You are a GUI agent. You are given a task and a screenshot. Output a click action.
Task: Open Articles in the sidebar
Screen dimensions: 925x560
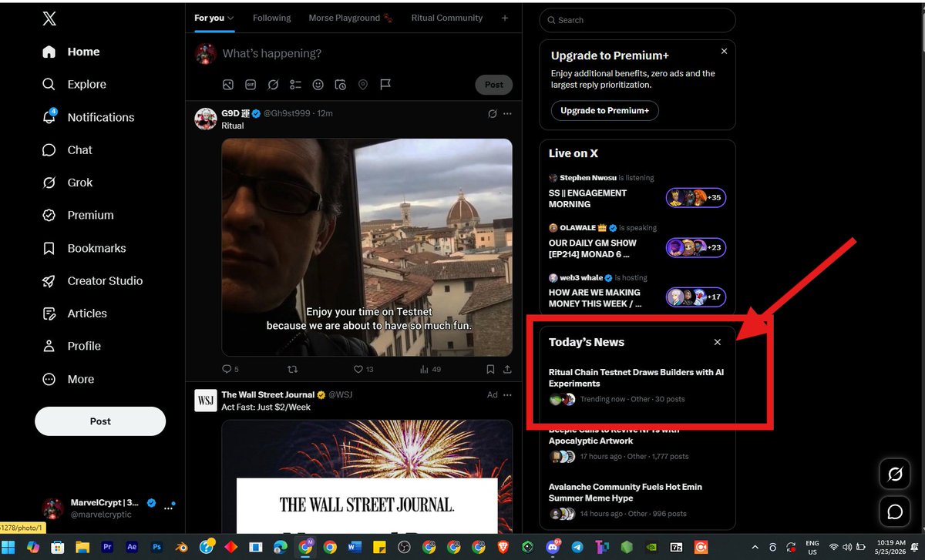tap(75, 314)
